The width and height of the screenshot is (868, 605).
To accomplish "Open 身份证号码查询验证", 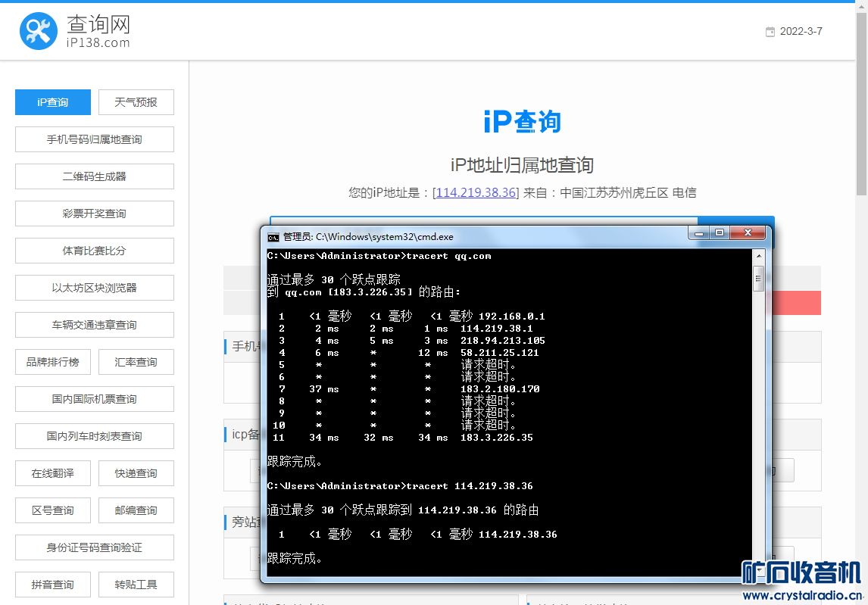I will click(95, 547).
